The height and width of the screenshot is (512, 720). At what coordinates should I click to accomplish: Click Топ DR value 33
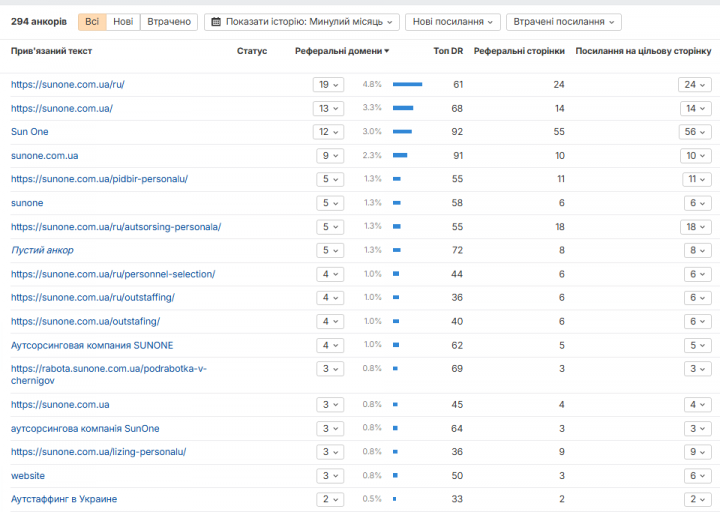[457, 499]
